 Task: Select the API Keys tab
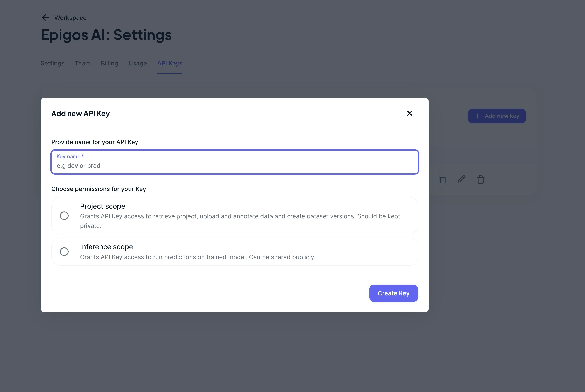pyautogui.click(x=170, y=63)
